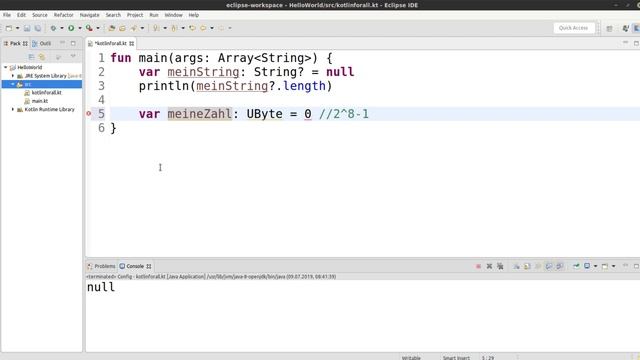
Task: Open the Help menu
Action: click(193, 15)
